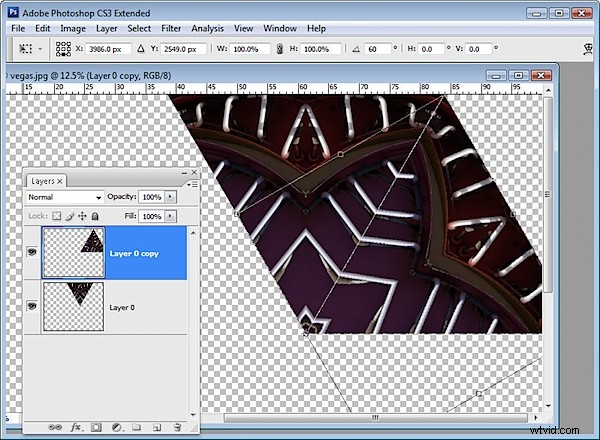Toggle relative positioning triangle icon

tap(141, 49)
